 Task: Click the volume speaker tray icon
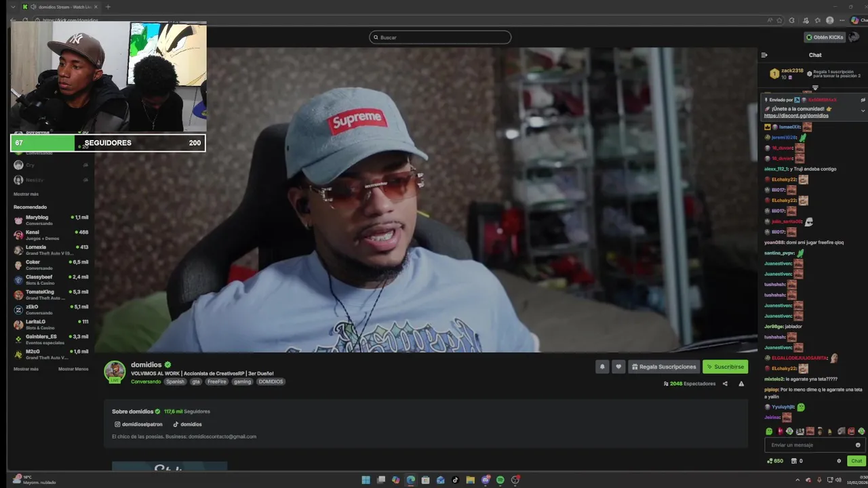(840, 480)
